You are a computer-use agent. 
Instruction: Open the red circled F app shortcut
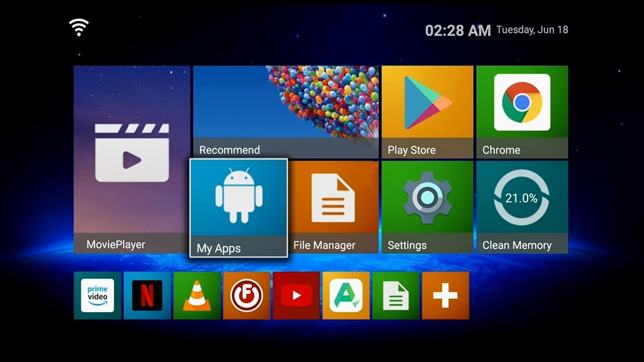[x=247, y=295]
